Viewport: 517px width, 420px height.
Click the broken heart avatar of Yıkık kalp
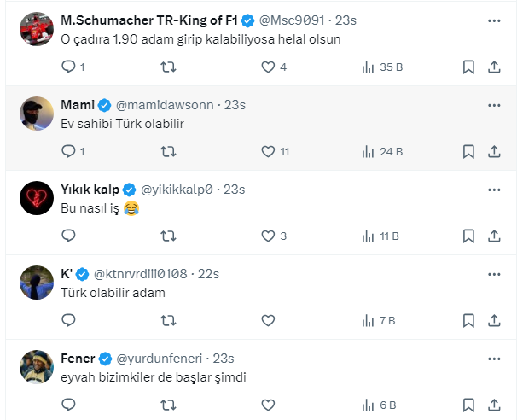tap(36, 198)
